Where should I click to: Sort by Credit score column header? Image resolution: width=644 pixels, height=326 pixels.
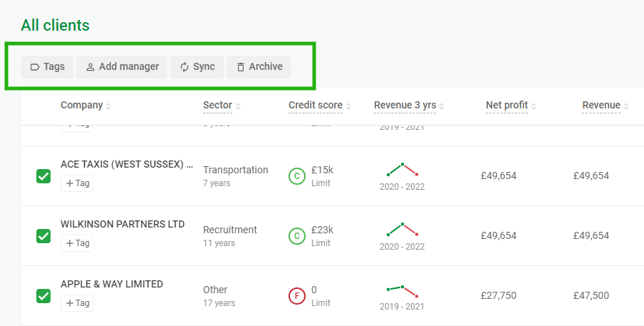320,106
